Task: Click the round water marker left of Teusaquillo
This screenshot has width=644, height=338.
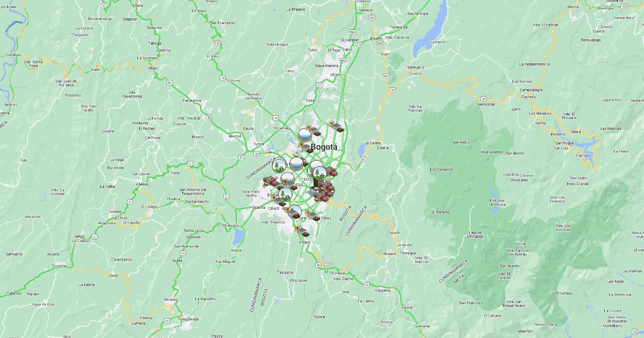Action: point(296,163)
